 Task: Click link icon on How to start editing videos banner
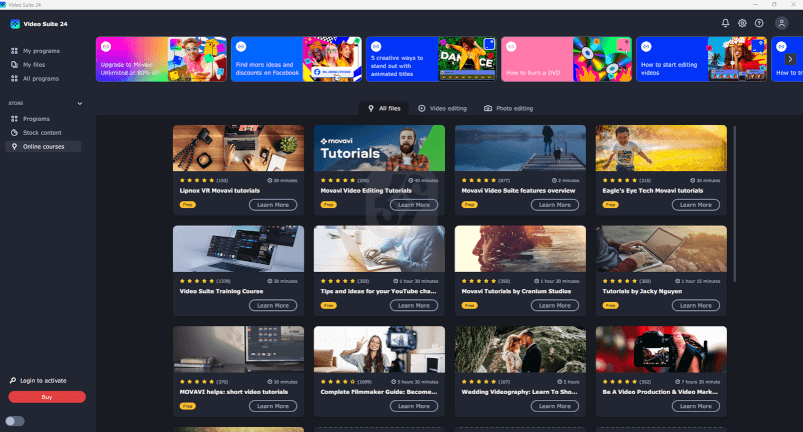646,47
